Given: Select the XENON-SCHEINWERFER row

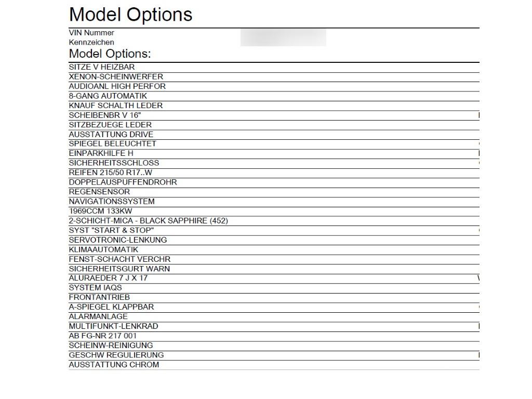Looking at the screenshot, I should (x=274, y=77).
